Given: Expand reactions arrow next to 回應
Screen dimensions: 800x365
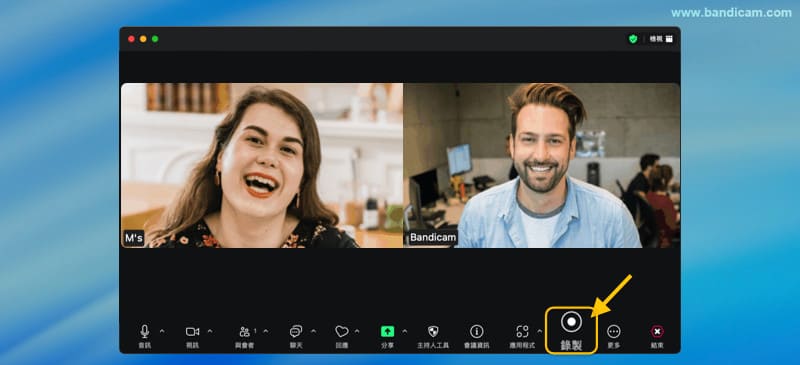Looking at the screenshot, I should click(357, 331).
